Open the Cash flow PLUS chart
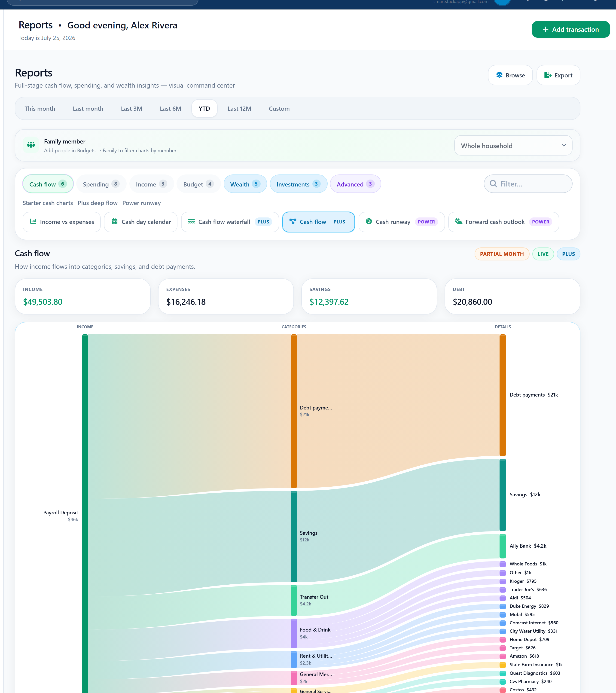 click(318, 222)
